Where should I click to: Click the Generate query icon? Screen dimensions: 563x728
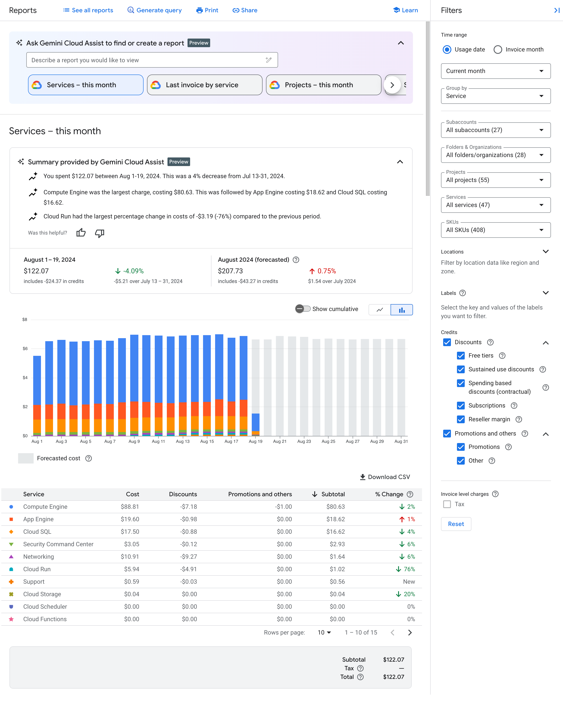coord(130,10)
